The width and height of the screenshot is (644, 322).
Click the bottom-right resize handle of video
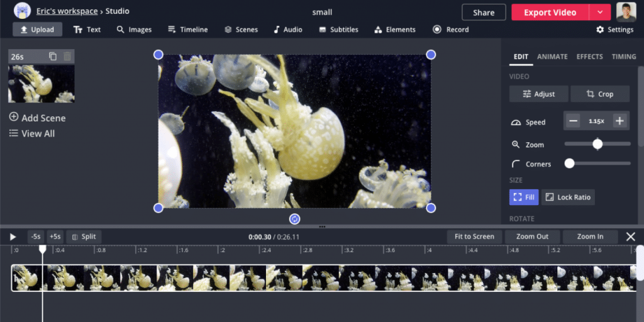click(431, 208)
